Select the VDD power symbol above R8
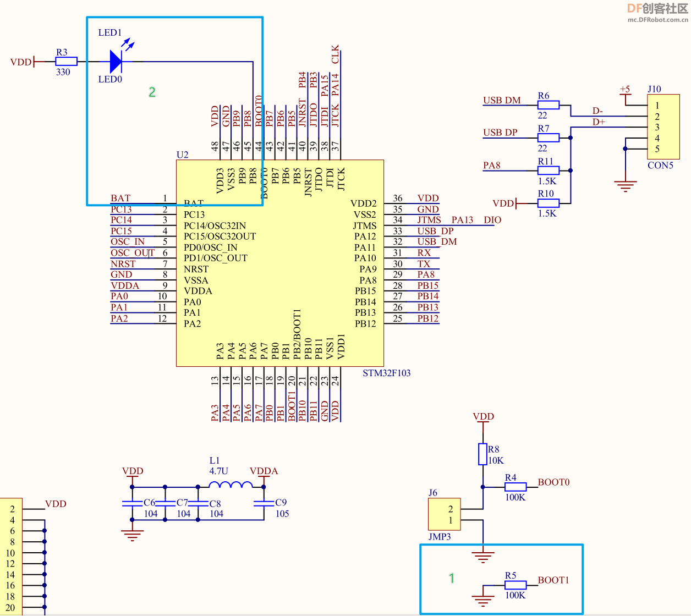The width and height of the screenshot is (691, 616). [483, 418]
